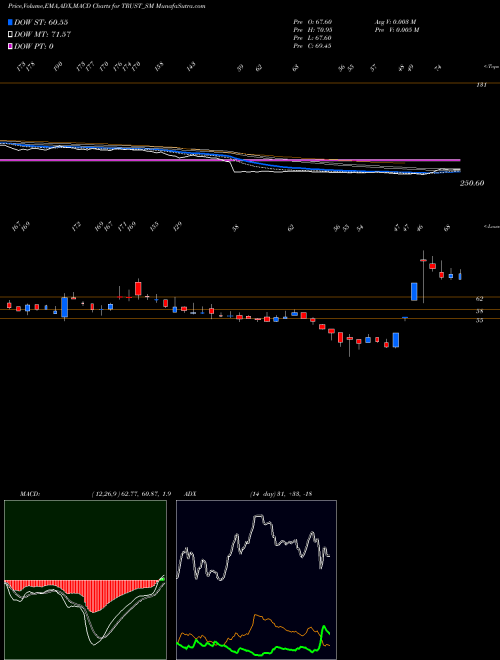500x660 pixels.
Task: Click the large red candle at the earlier peak
Action: coord(138,289)
